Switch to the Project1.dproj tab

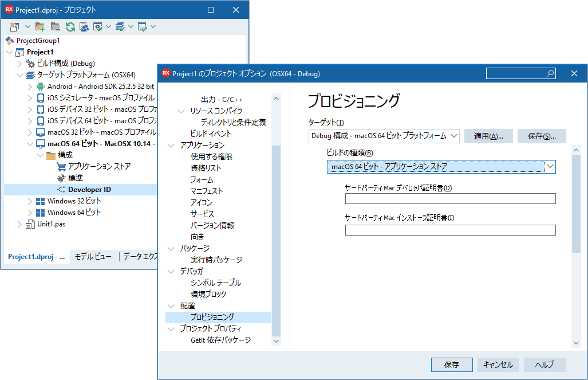pyautogui.click(x=37, y=257)
